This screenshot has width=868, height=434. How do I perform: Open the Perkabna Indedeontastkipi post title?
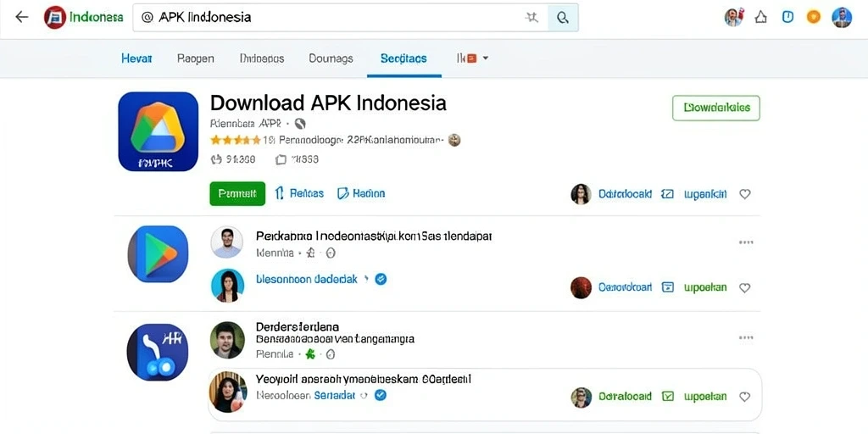click(374, 236)
